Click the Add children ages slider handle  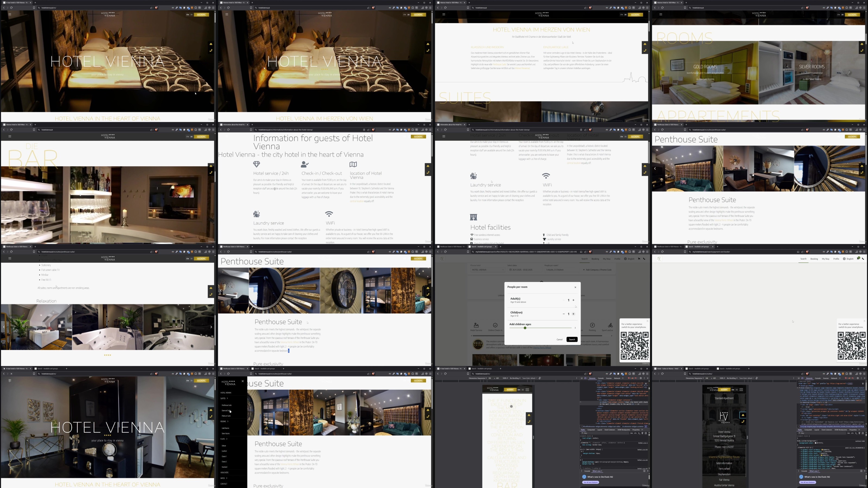pos(525,328)
